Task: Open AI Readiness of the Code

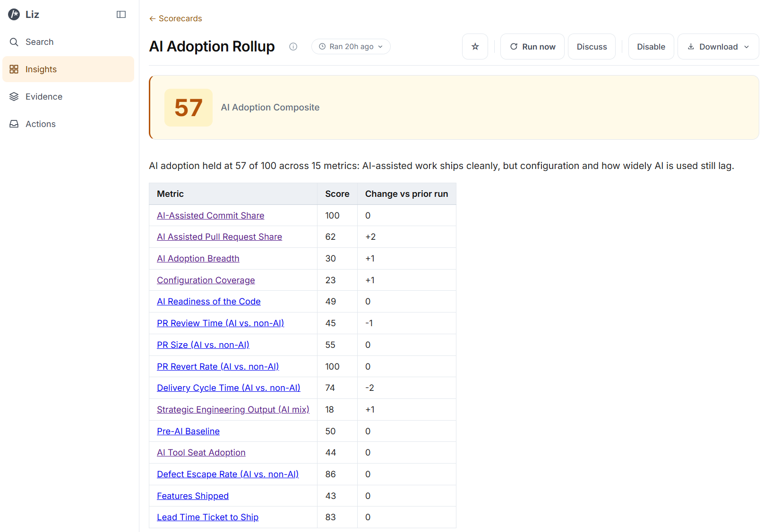Action: point(209,302)
